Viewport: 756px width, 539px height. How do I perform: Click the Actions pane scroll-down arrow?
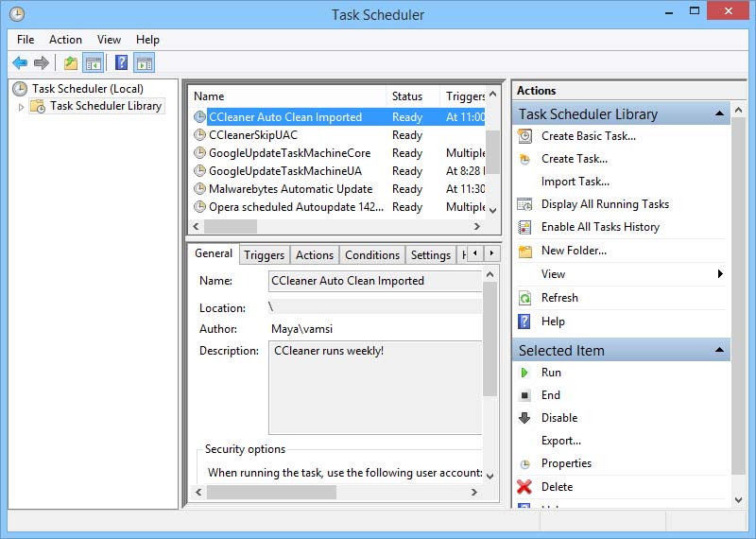tap(738, 500)
